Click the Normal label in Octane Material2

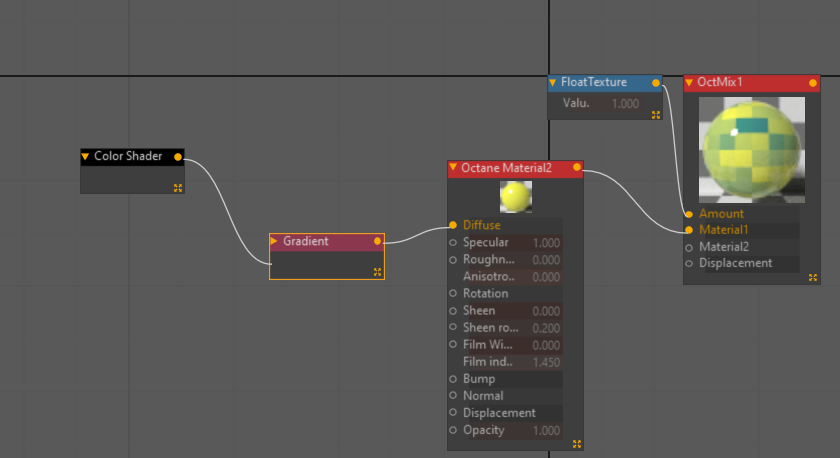483,396
